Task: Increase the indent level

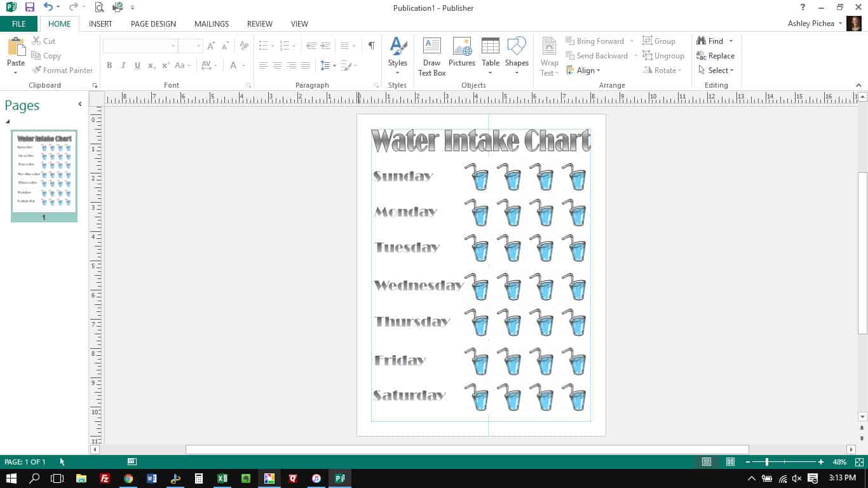Action: tap(325, 46)
